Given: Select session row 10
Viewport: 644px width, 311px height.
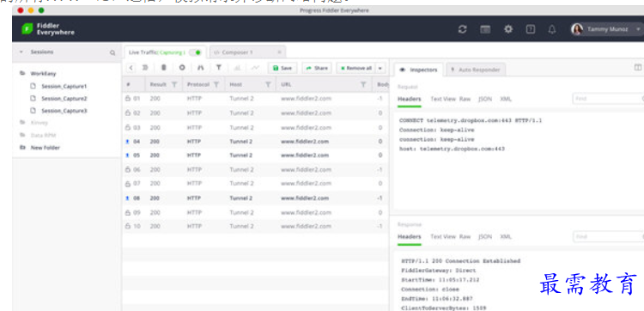Looking at the screenshot, I should click(x=255, y=226).
